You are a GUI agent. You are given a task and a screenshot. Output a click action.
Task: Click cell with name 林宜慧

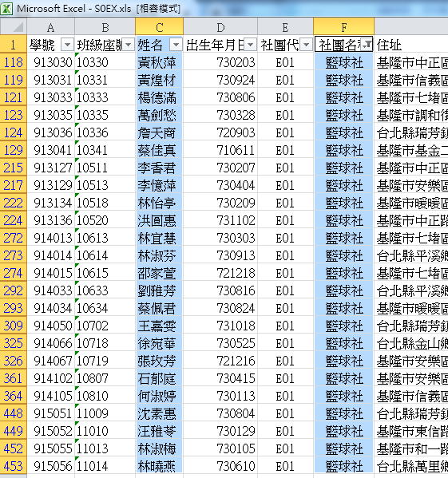pos(160,238)
